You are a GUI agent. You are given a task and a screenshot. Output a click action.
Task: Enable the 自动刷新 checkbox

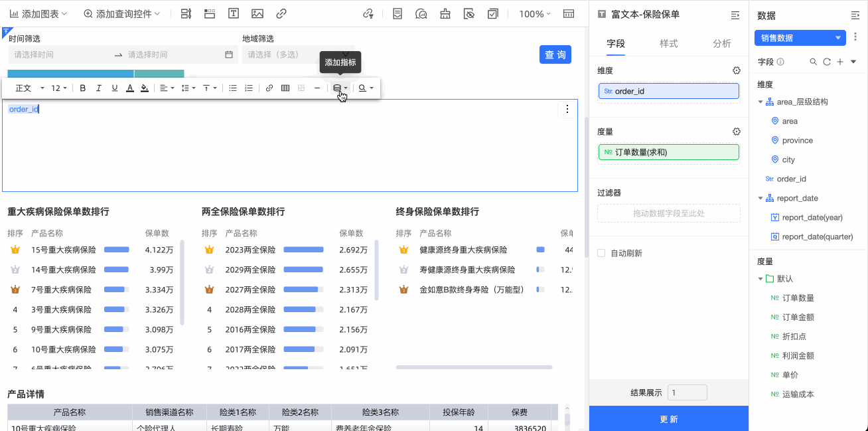[x=601, y=253]
